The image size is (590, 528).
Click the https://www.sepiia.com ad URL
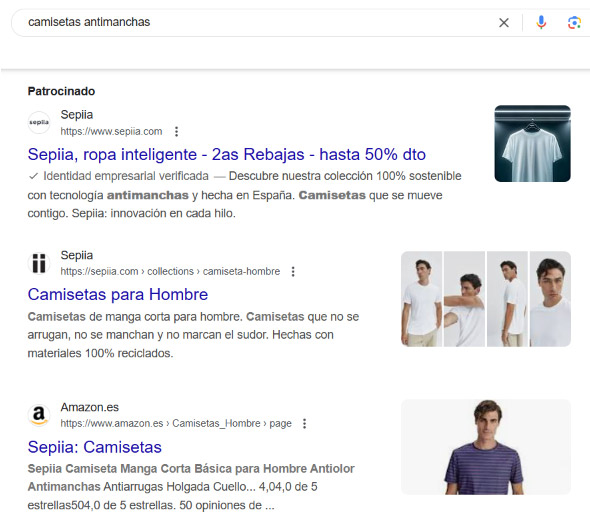[111, 131]
